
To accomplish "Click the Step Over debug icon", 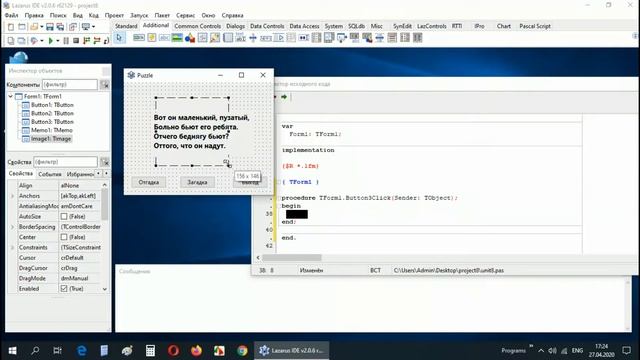I will tap(97, 41).
